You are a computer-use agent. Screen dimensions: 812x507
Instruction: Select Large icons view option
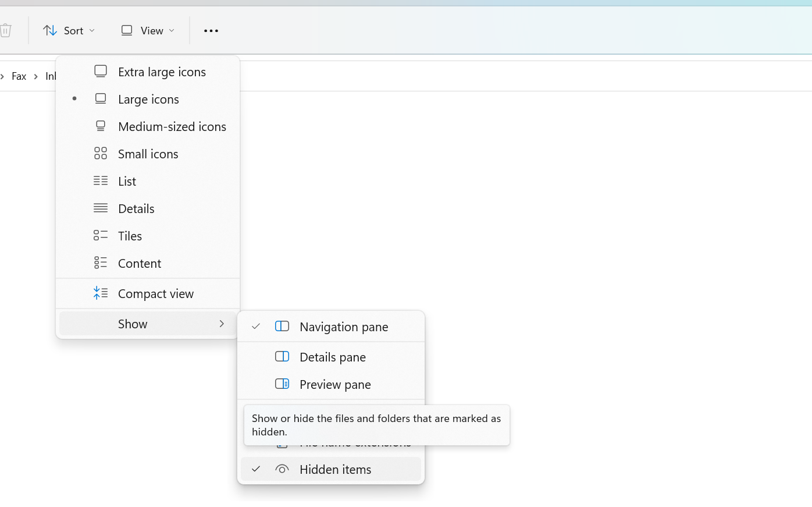[148, 99]
